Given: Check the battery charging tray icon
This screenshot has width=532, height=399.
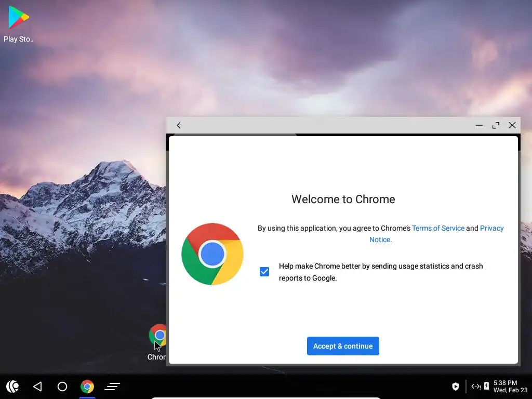Looking at the screenshot, I should point(486,386).
